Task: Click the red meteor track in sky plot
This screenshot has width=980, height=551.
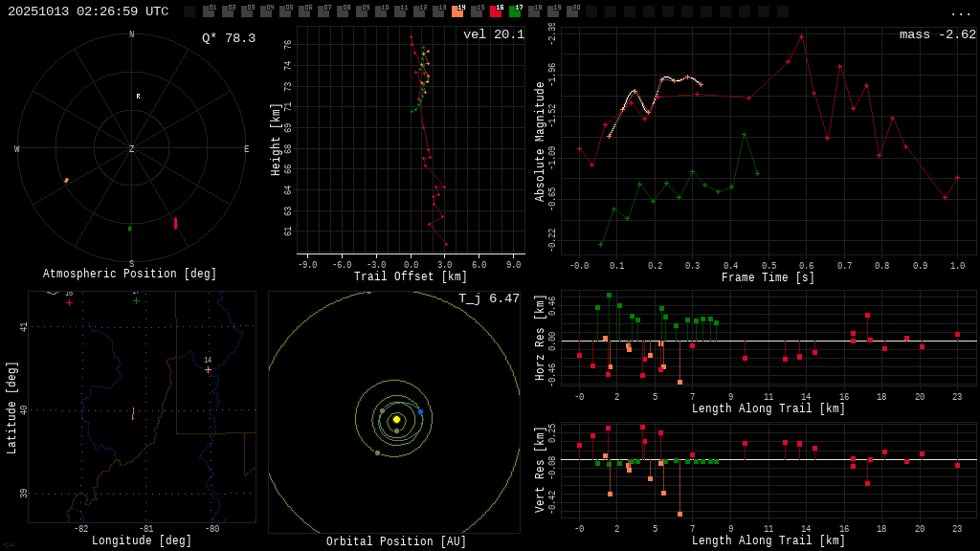Action: click(x=175, y=223)
